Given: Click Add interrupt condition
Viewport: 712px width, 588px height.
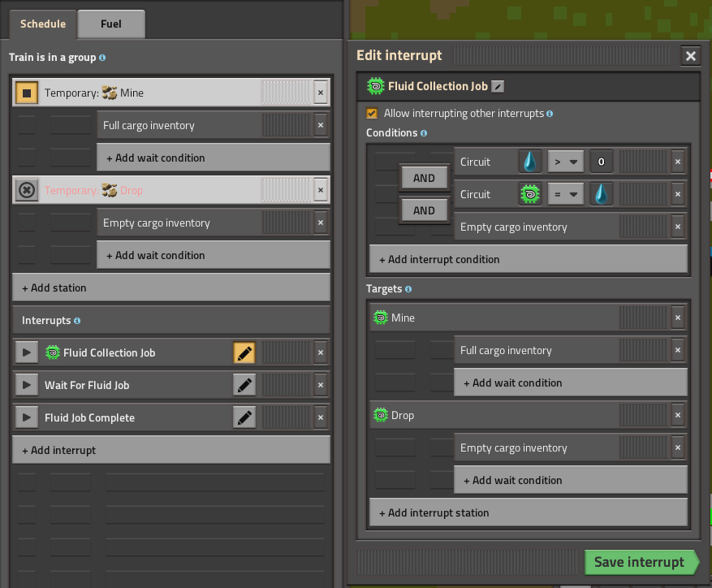Looking at the screenshot, I should [x=528, y=259].
